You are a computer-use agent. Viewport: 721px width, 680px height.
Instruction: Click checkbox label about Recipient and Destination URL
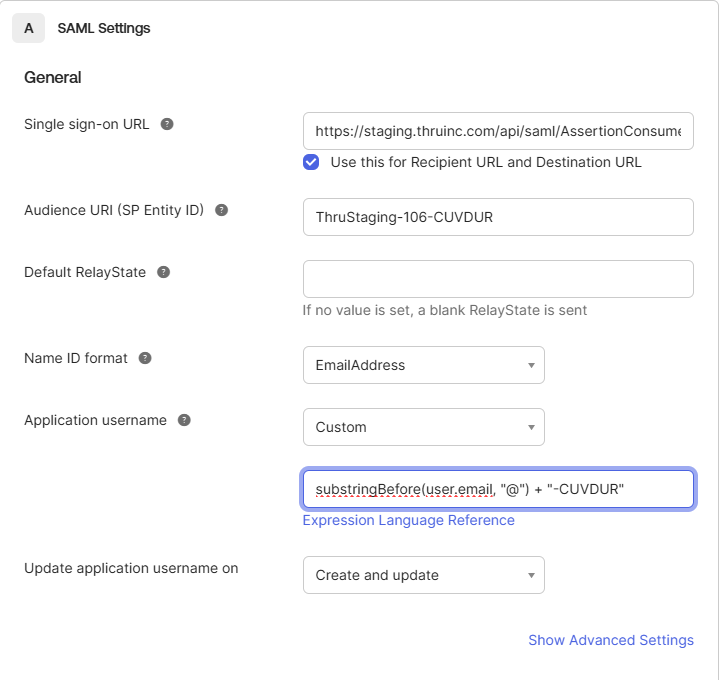pyautogui.click(x=486, y=162)
